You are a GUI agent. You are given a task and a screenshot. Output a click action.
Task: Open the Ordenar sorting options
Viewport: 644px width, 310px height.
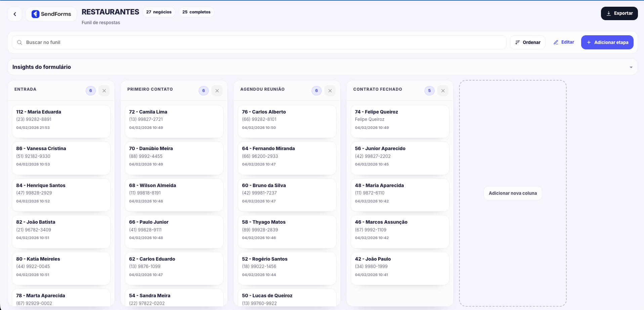tap(527, 42)
